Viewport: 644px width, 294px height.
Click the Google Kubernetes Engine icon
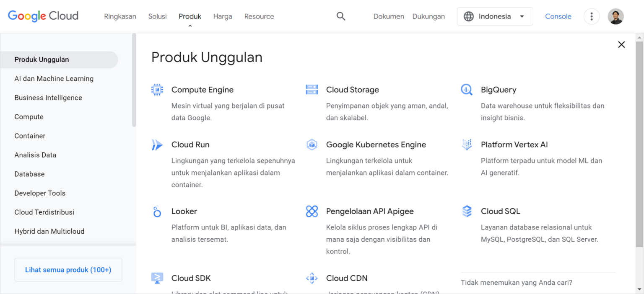coord(312,144)
